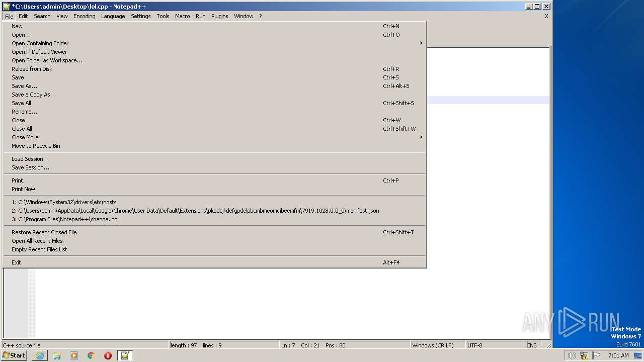
Task: Launch Windows Media Player from taskbar
Action: click(74, 355)
